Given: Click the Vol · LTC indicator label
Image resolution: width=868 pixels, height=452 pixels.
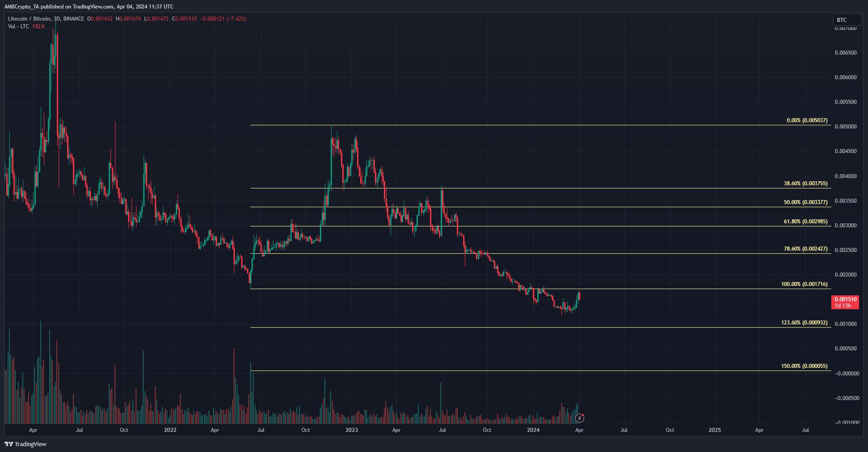Looking at the screenshot, I should point(18,26).
